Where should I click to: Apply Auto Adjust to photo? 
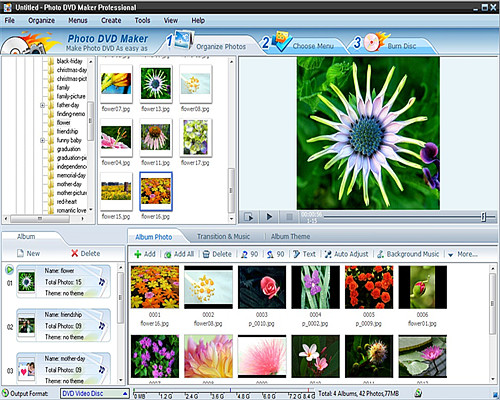(346, 254)
